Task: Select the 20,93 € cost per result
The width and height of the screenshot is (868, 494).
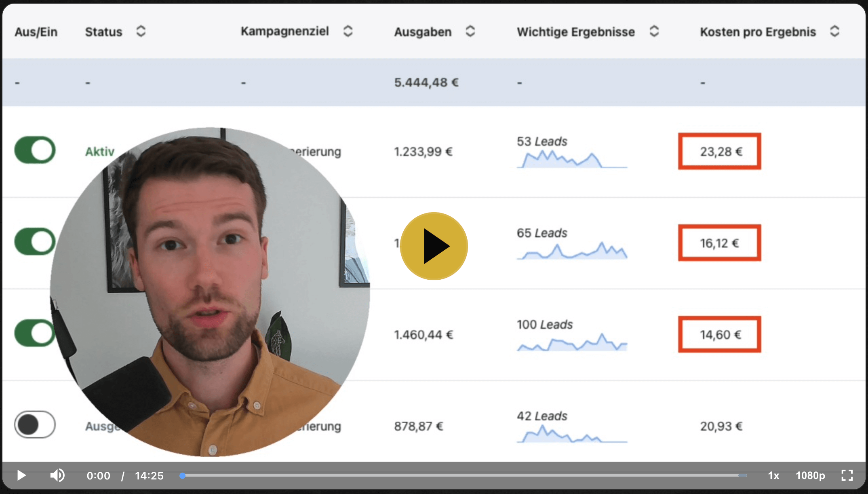Action: (x=721, y=426)
